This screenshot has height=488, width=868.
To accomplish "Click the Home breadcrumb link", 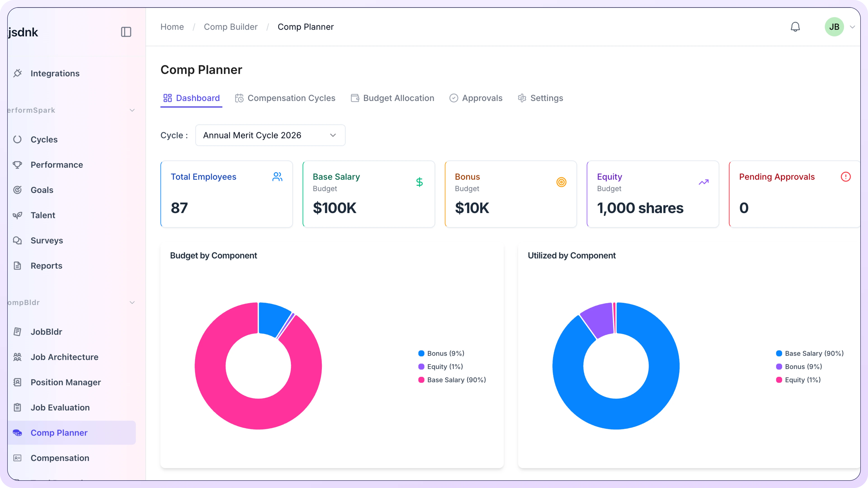I will [172, 27].
